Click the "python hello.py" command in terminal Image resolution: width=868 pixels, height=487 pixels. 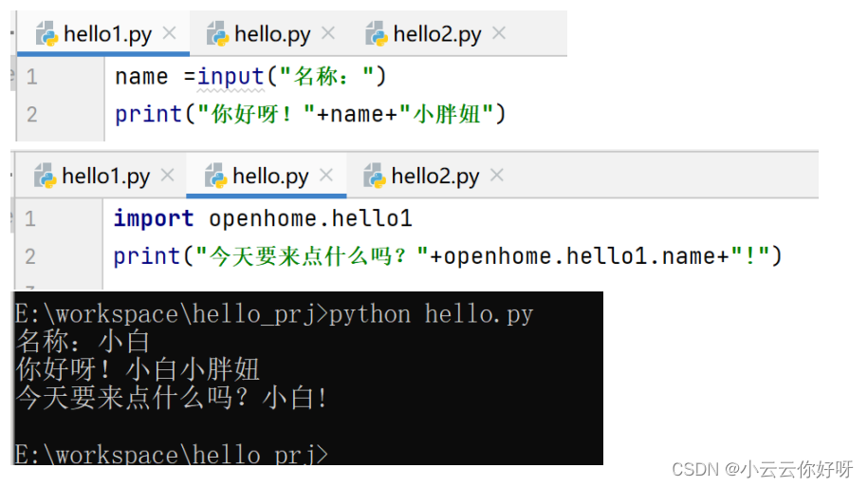pyautogui.click(x=432, y=314)
